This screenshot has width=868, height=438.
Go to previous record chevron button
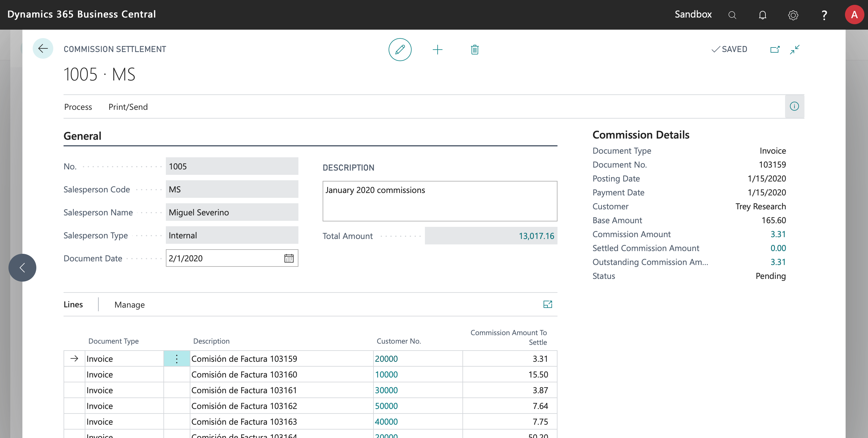tap(22, 268)
